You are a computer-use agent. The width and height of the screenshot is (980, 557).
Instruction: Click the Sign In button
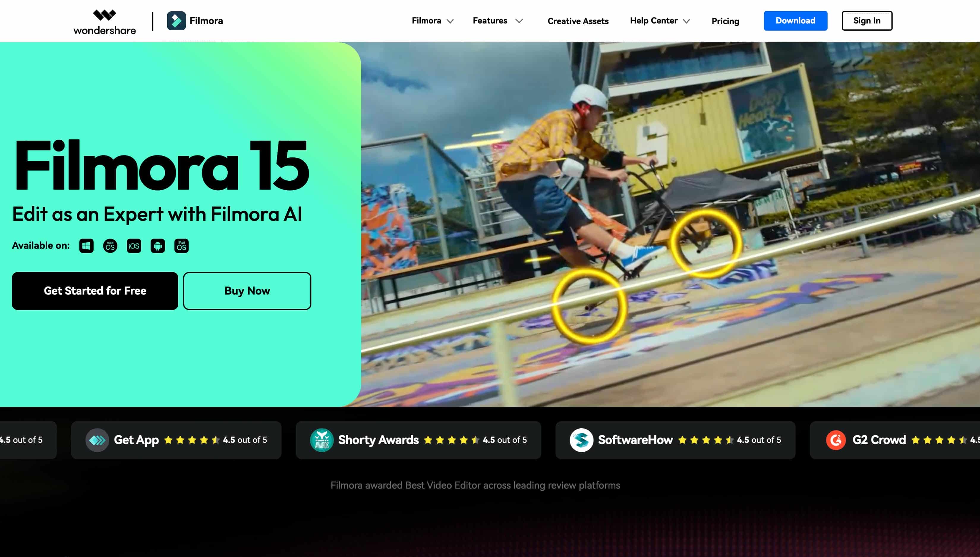866,21
